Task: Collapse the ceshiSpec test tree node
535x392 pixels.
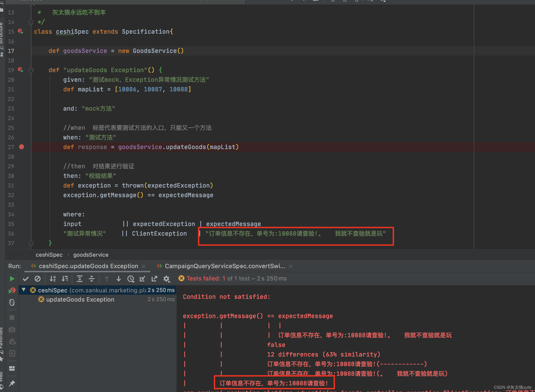Action: [24, 290]
